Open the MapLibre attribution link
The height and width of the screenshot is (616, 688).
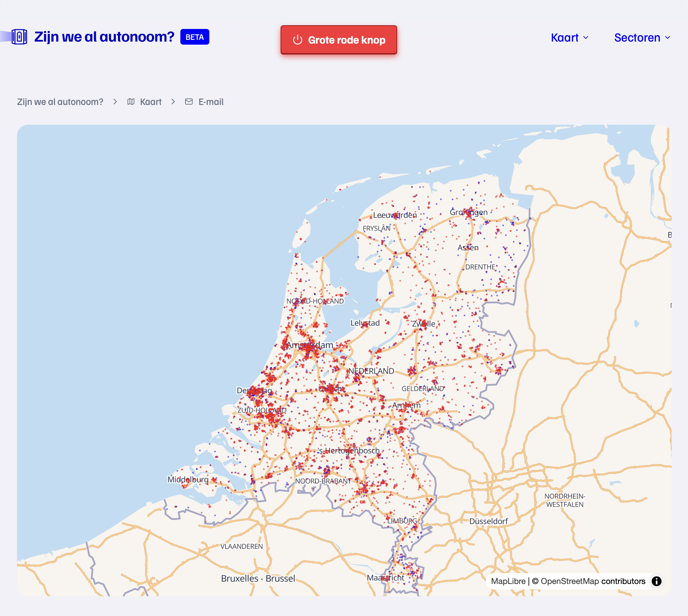[x=508, y=581]
